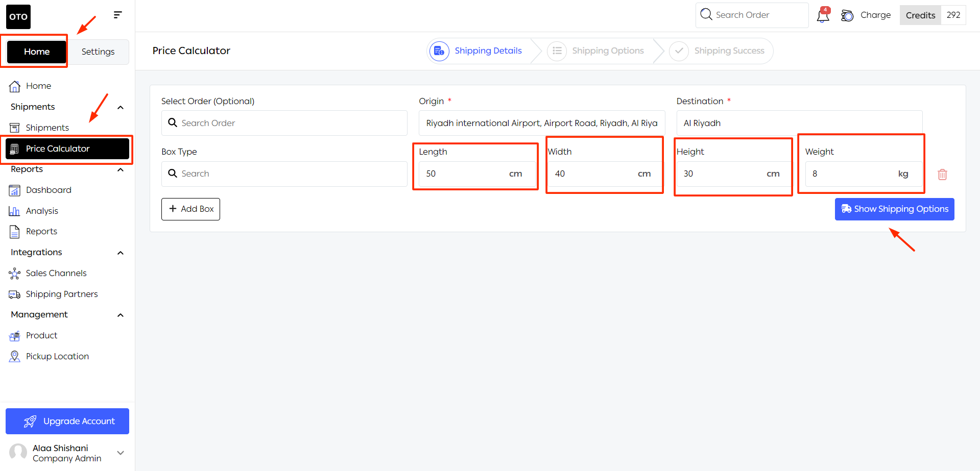Focus the Height input field
Viewport: 980px width, 471px height.
(734, 174)
